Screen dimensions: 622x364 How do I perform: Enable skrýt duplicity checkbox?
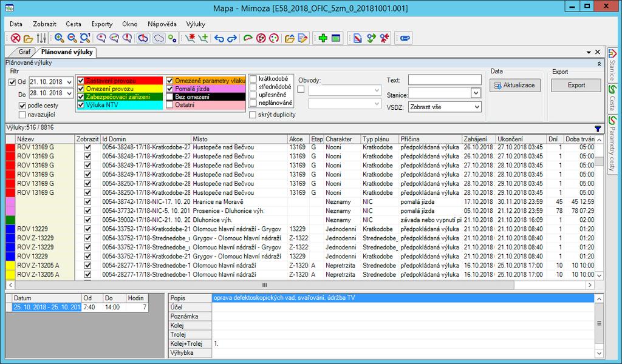coord(253,115)
